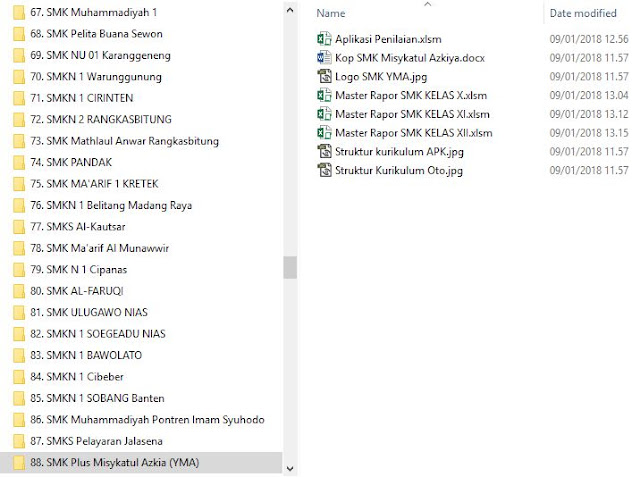Click date 09/01/2018 13.04 of Master Rapor KELAS X
640x477 pixels.
tap(589, 95)
